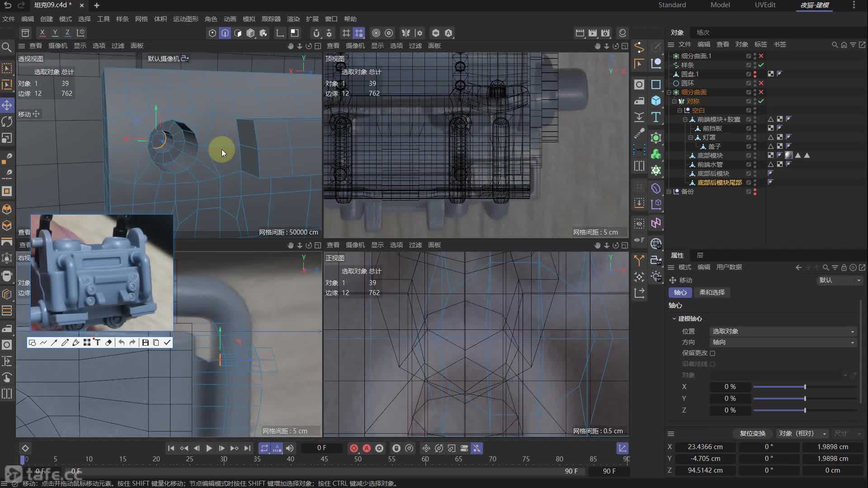Toggle enable check for 样条 object
This screenshot has height=488, width=868.
click(761, 65)
